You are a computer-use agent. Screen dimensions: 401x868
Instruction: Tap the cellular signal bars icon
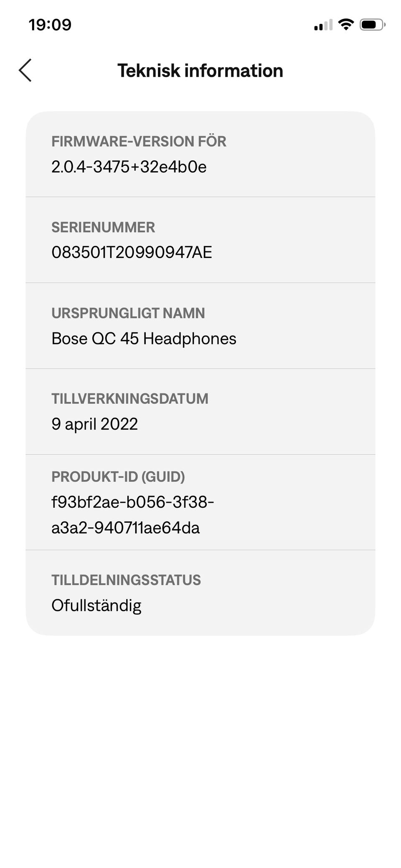[x=323, y=25]
